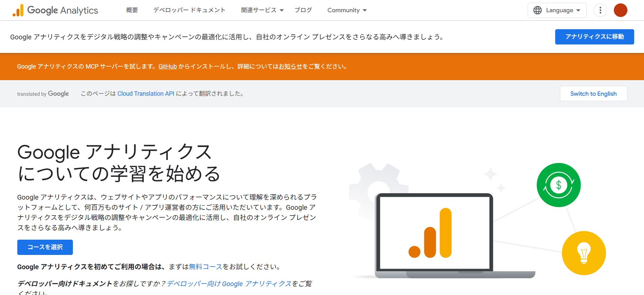Open the ブログ navigation item

pyautogui.click(x=303, y=11)
